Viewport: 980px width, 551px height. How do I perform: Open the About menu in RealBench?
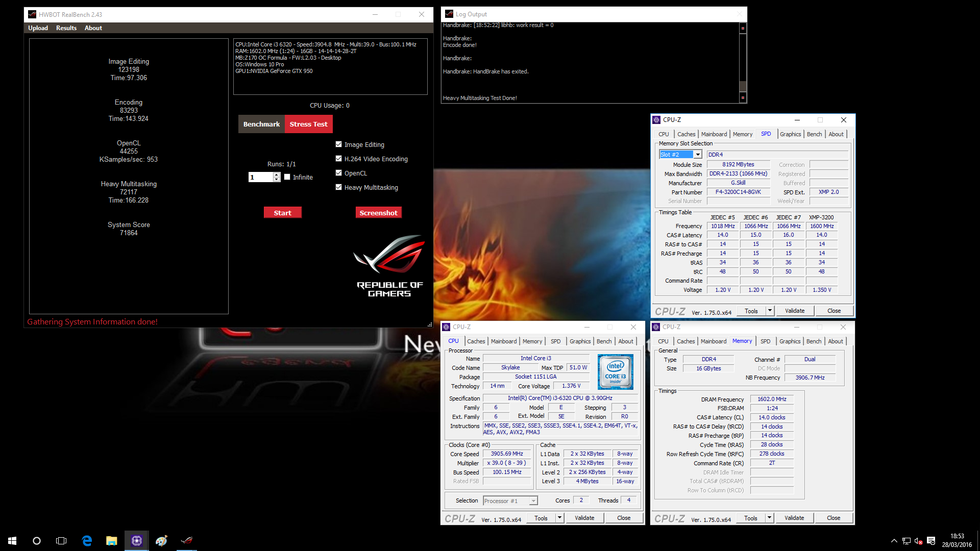(x=93, y=28)
